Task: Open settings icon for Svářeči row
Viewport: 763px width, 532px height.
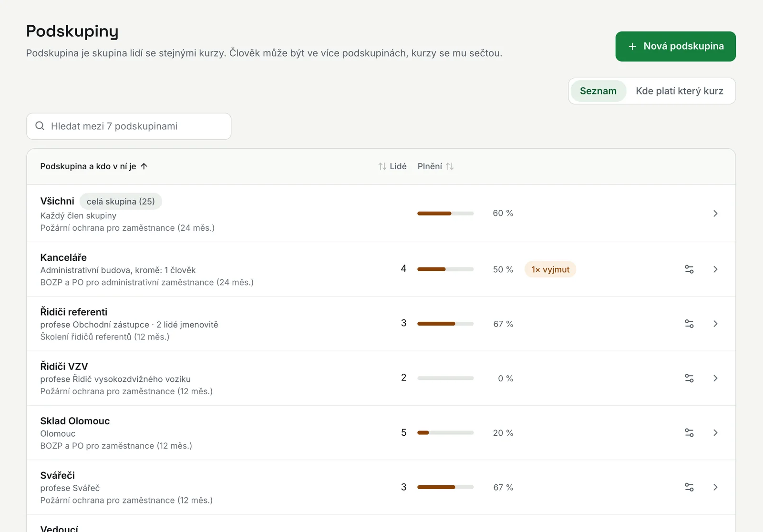Action: click(x=689, y=487)
